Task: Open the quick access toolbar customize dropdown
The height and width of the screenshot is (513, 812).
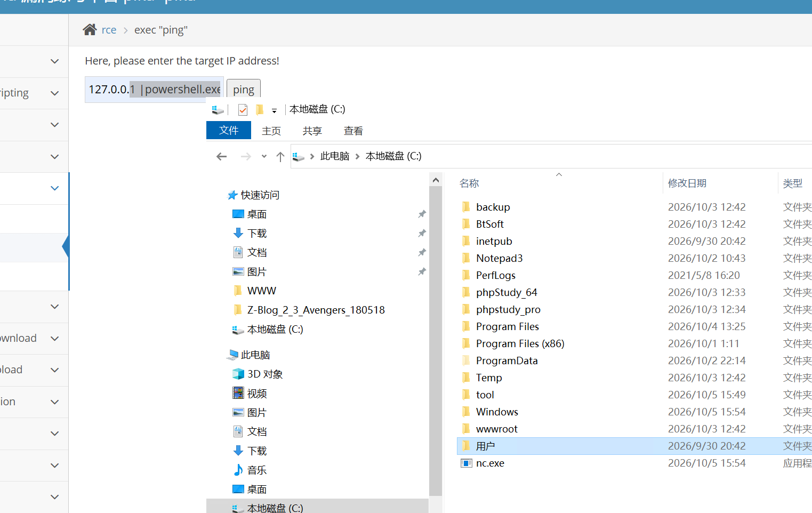Action: pos(274,111)
